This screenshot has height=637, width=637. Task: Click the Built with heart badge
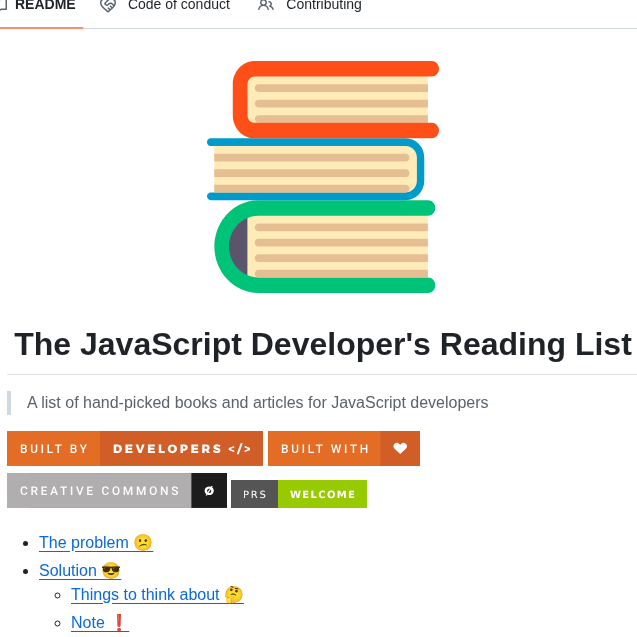344,448
